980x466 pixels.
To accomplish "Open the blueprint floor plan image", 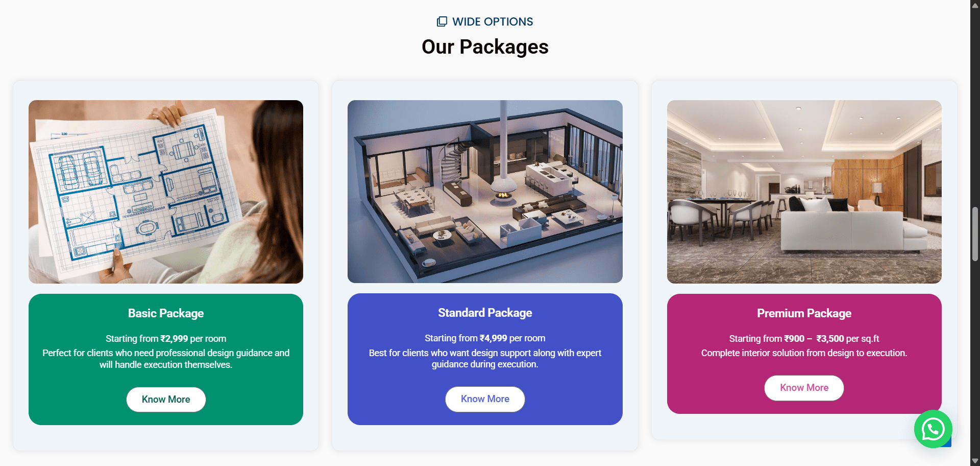I will tap(166, 192).
